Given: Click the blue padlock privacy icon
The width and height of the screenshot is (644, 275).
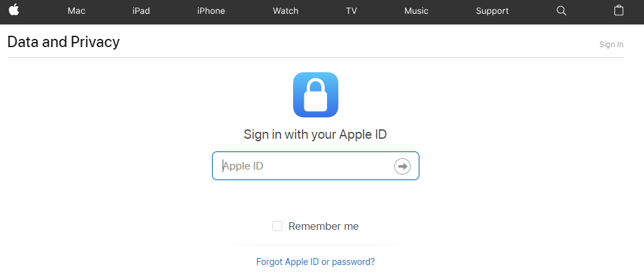Looking at the screenshot, I should coord(316,95).
